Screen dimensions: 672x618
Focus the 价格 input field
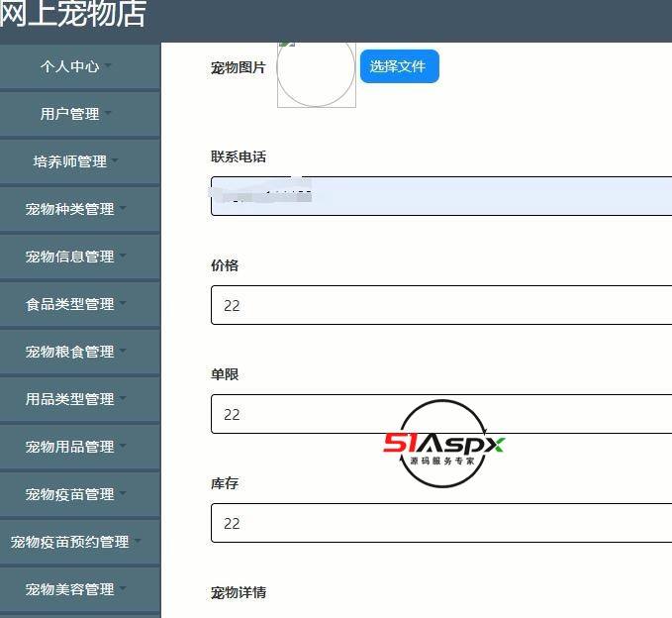[x=441, y=305]
